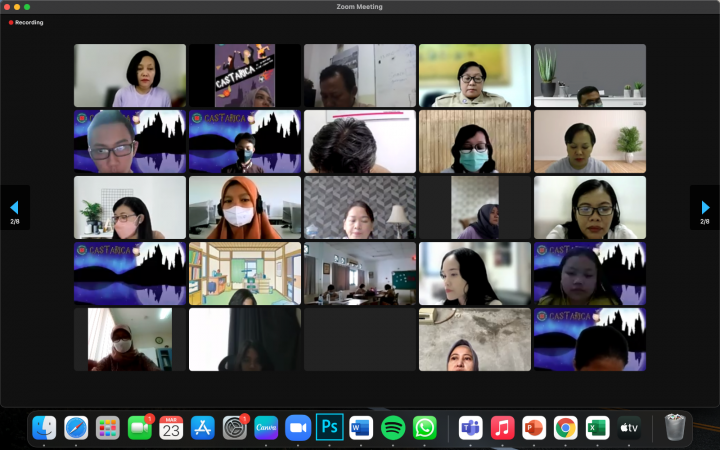Open Spotify in the dock
The height and width of the screenshot is (450, 720).
[x=393, y=428]
